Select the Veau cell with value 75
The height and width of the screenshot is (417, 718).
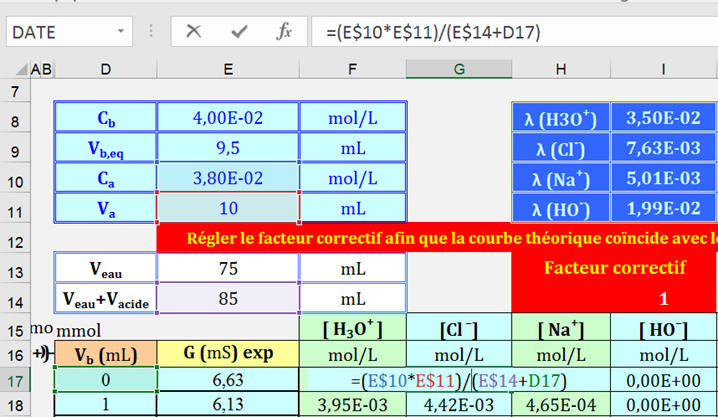coord(228,269)
